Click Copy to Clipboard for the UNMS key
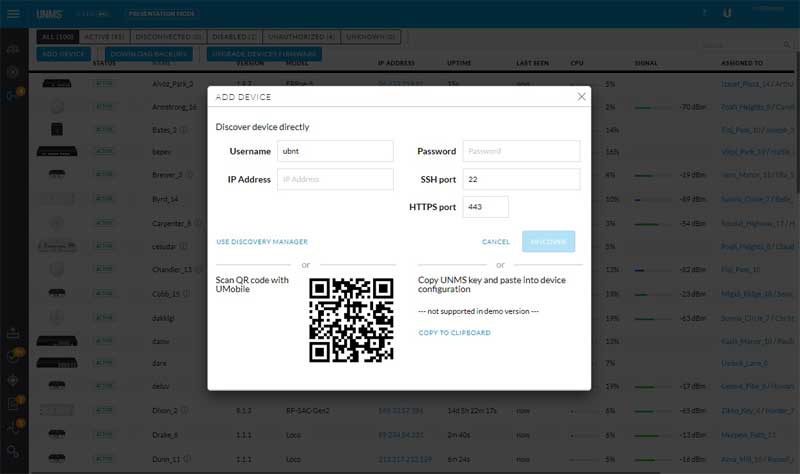Viewport: 800px width, 474px height. [x=455, y=333]
